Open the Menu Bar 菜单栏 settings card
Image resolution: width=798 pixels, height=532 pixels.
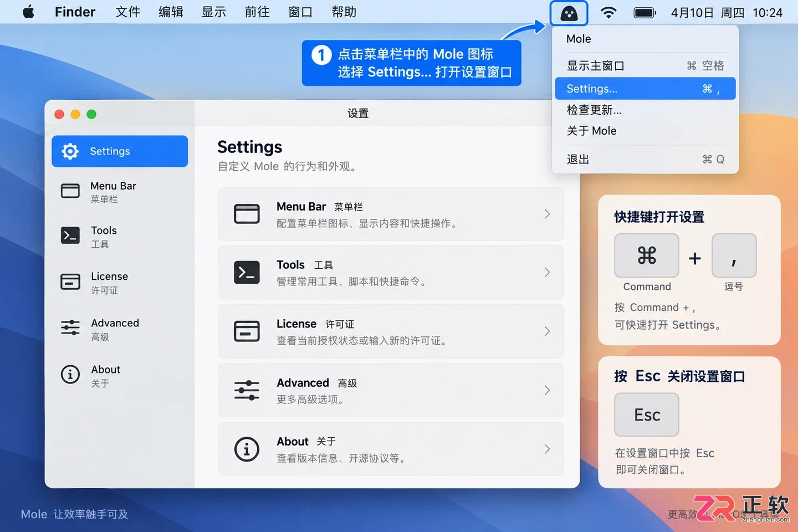[391, 214]
